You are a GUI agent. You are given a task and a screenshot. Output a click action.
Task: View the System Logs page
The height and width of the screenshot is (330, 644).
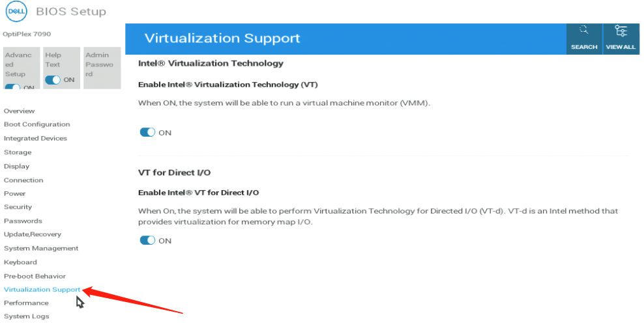point(26,316)
